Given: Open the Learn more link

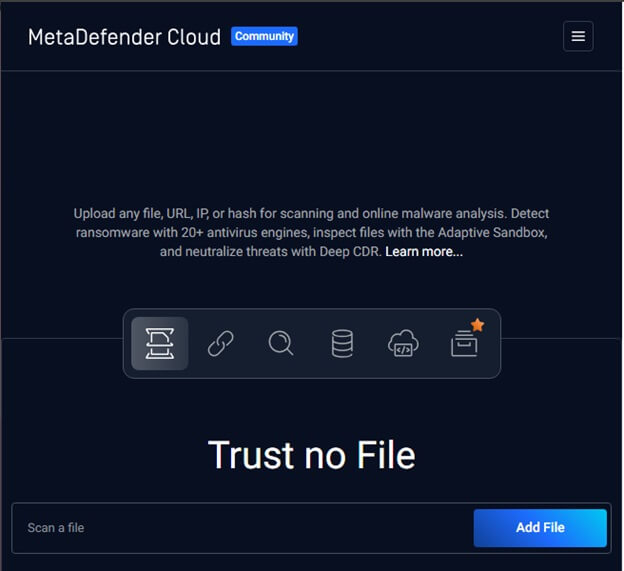Looking at the screenshot, I should point(424,252).
